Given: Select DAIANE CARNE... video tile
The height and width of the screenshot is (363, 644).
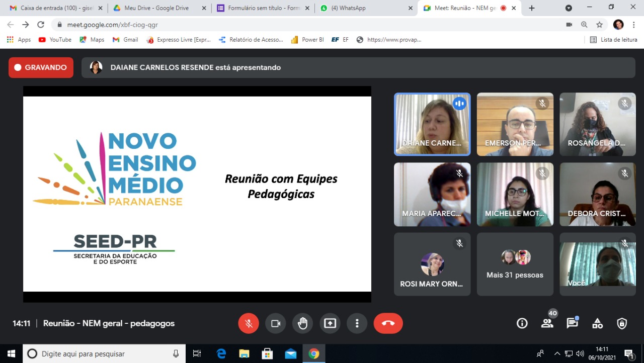Looking at the screenshot, I should [432, 124].
